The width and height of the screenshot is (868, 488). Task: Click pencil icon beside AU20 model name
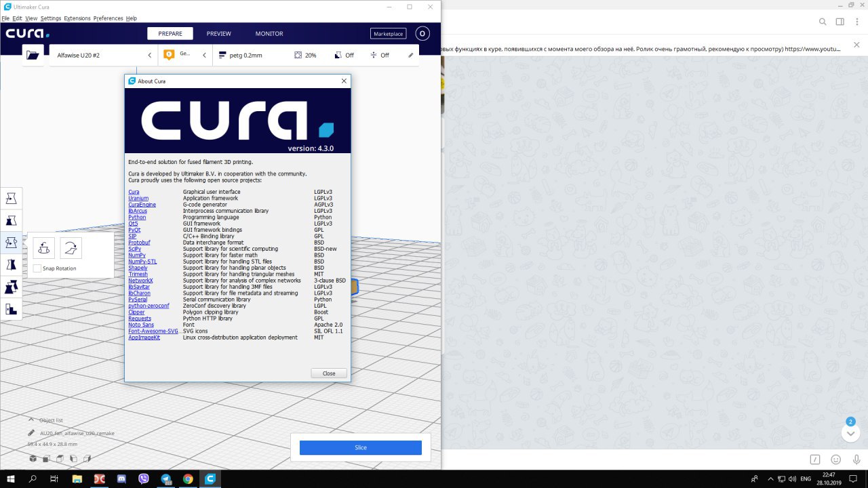click(x=31, y=432)
